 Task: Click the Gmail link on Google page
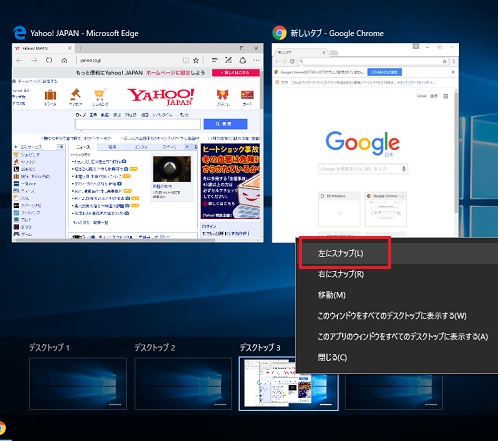click(422, 96)
